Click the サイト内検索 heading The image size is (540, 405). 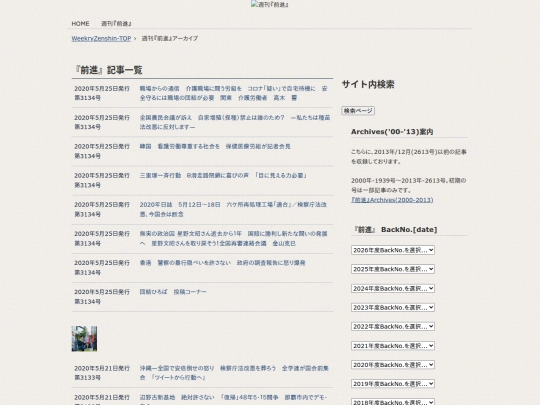click(x=368, y=84)
